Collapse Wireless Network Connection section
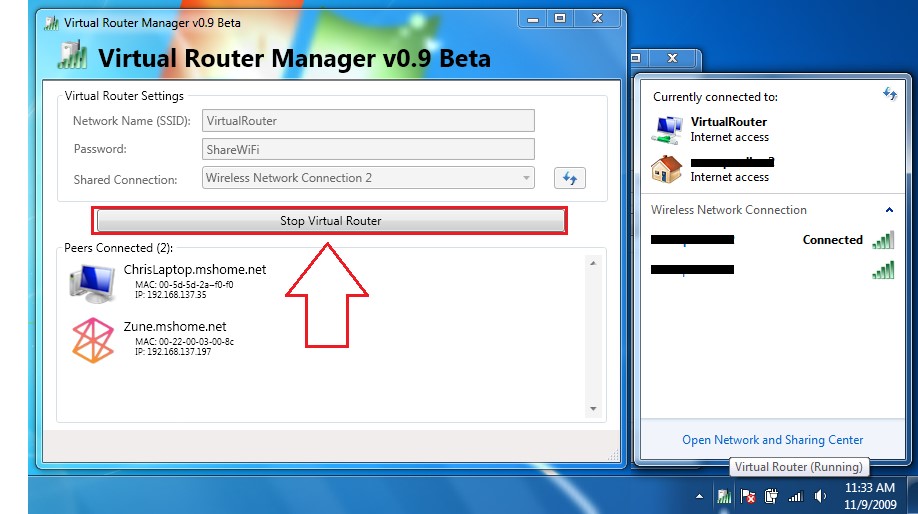Viewport: 918px width, 514px height. [x=889, y=210]
